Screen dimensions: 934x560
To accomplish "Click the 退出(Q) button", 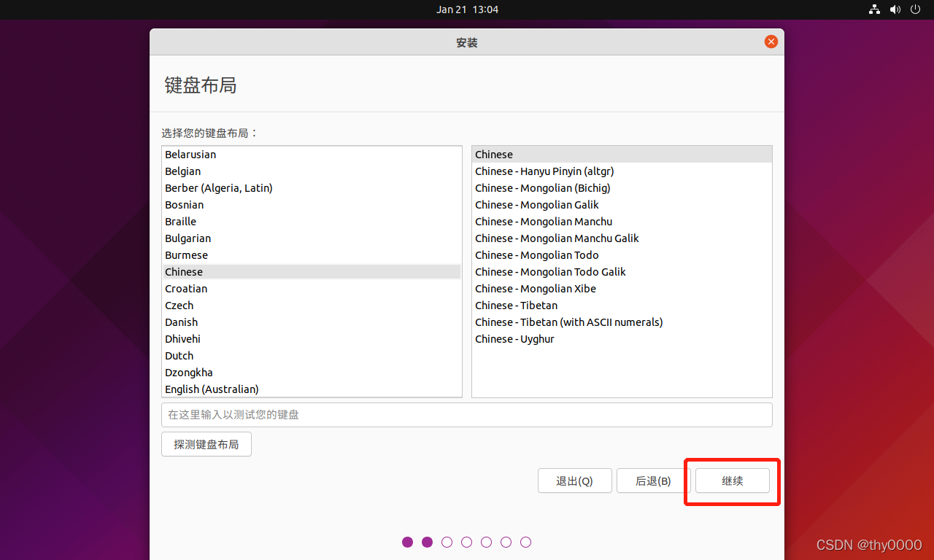I will point(574,481).
